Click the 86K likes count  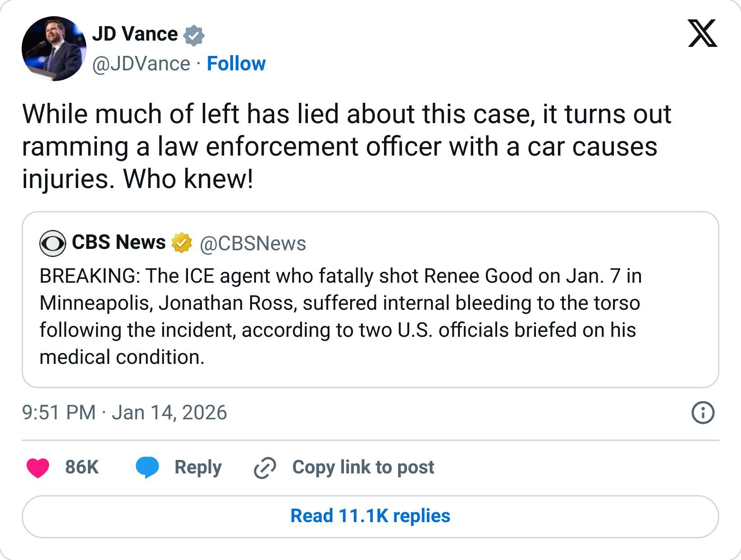[82, 467]
